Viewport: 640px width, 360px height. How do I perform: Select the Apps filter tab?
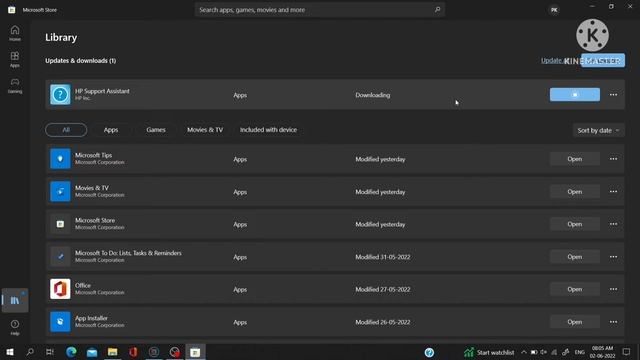[x=111, y=130]
